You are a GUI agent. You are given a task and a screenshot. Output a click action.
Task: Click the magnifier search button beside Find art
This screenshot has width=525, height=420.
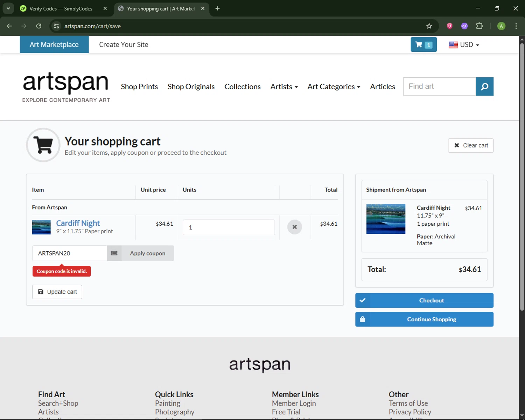(484, 86)
